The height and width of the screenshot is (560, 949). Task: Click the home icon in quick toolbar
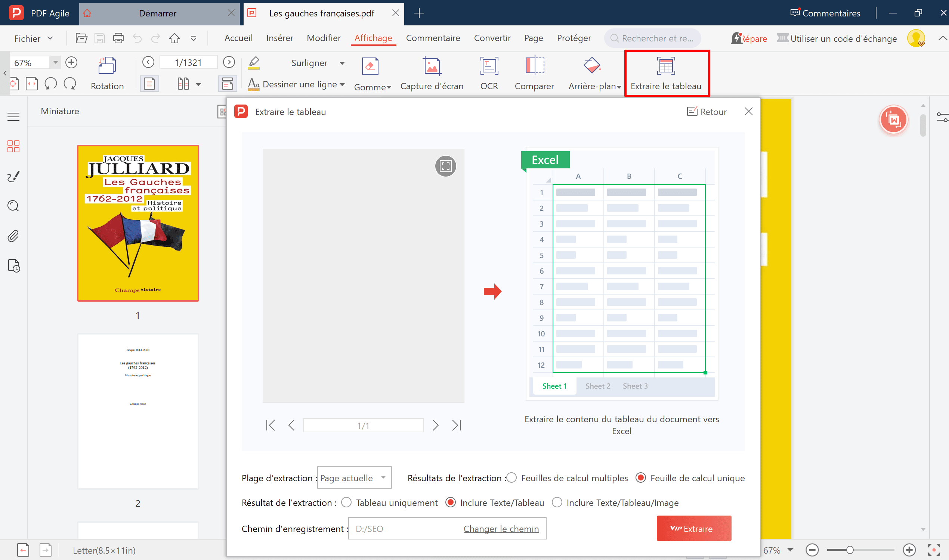(x=174, y=38)
